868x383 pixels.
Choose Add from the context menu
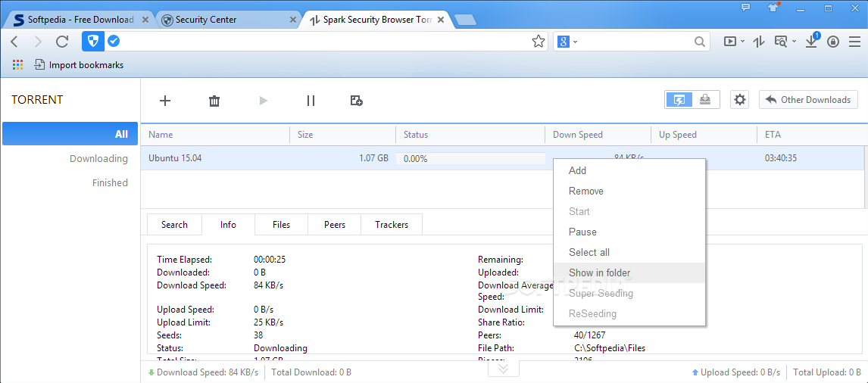click(x=629, y=171)
